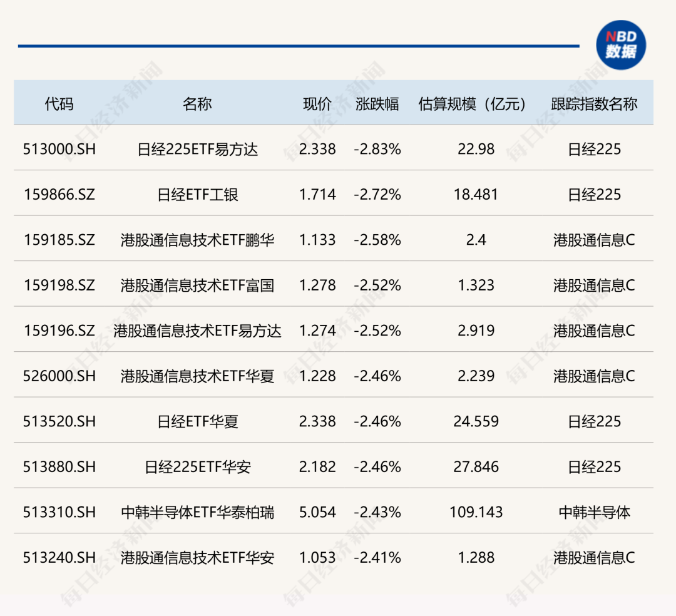Click scale value 1.323
Image resolution: width=676 pixels, height=616 pixels.
tap(476, 285)
